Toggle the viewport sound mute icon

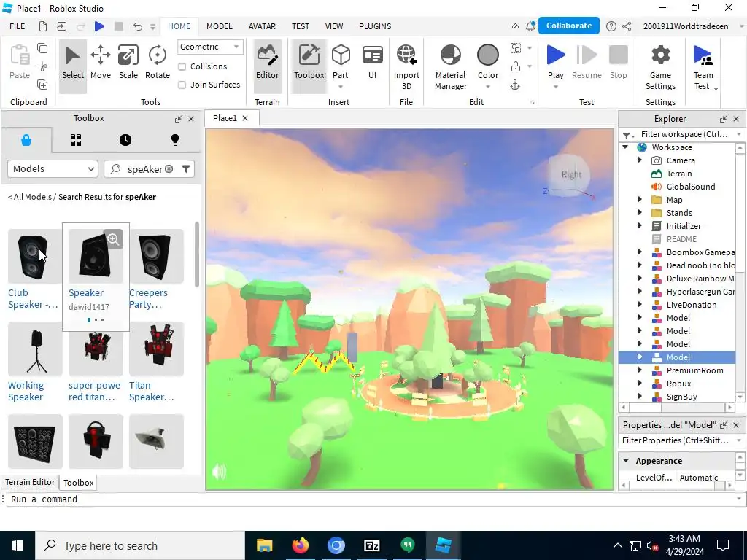pyautogui.click(x=219, y=472)
